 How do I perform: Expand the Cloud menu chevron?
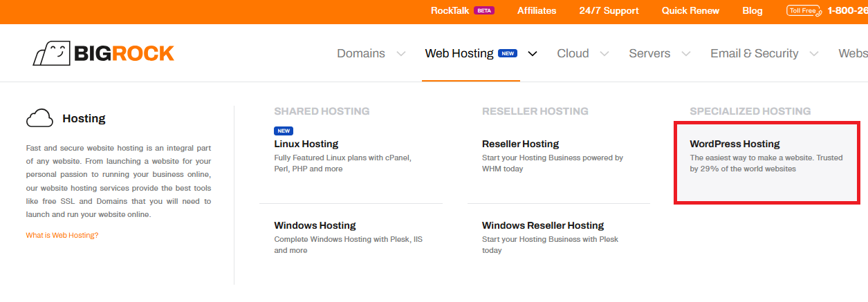coord(604,54)
